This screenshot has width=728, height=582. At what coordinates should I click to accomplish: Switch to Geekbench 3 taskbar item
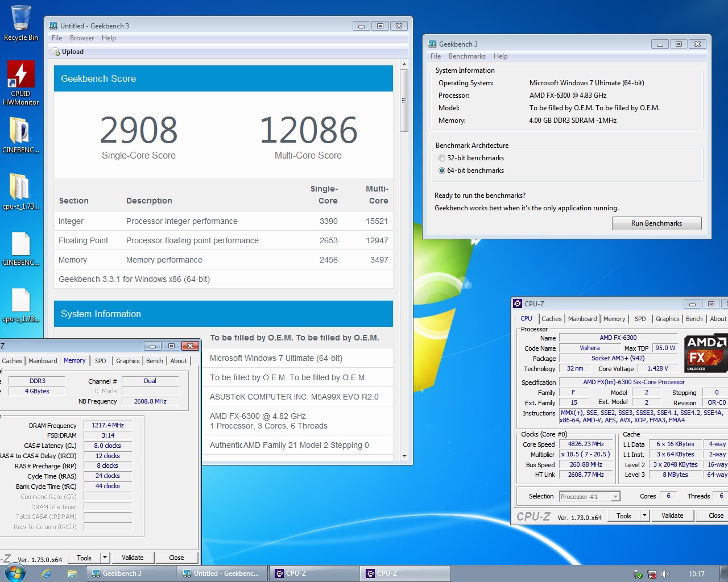tap(131, 573)
